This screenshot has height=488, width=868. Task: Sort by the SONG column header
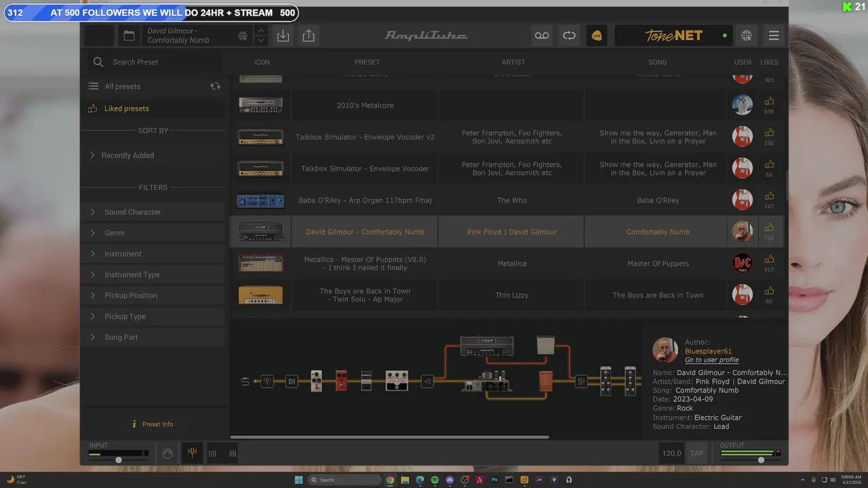tap(658, 62)
